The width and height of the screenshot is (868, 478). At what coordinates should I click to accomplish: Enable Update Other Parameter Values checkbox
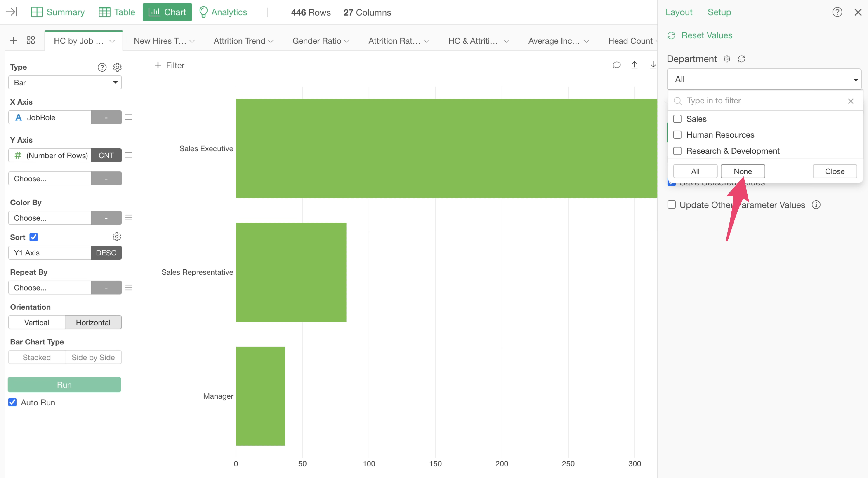coord(671,204)
